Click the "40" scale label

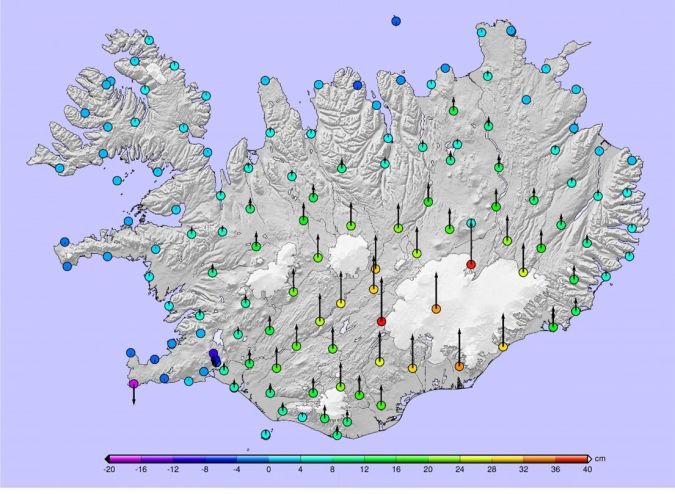pos(587,469)
